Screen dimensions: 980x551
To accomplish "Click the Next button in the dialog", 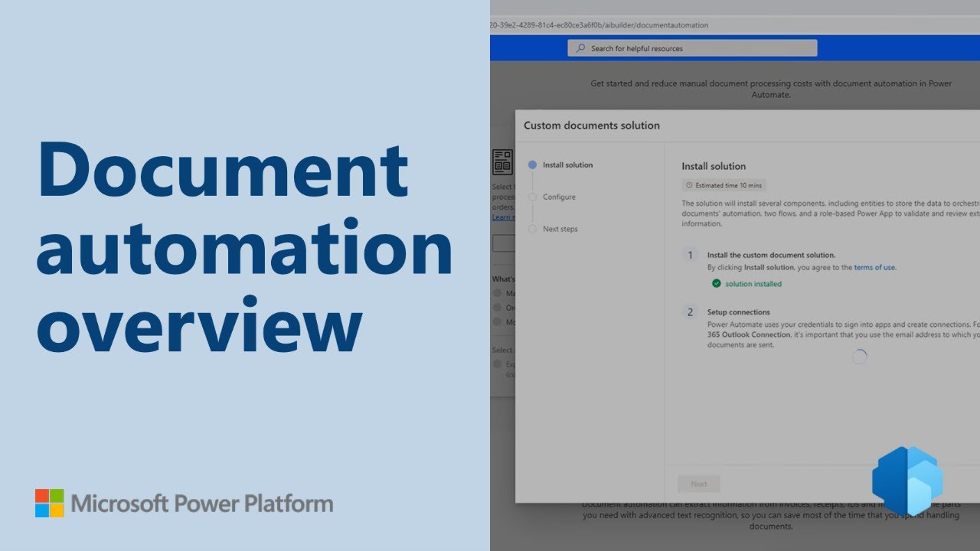I will (699, 484).
